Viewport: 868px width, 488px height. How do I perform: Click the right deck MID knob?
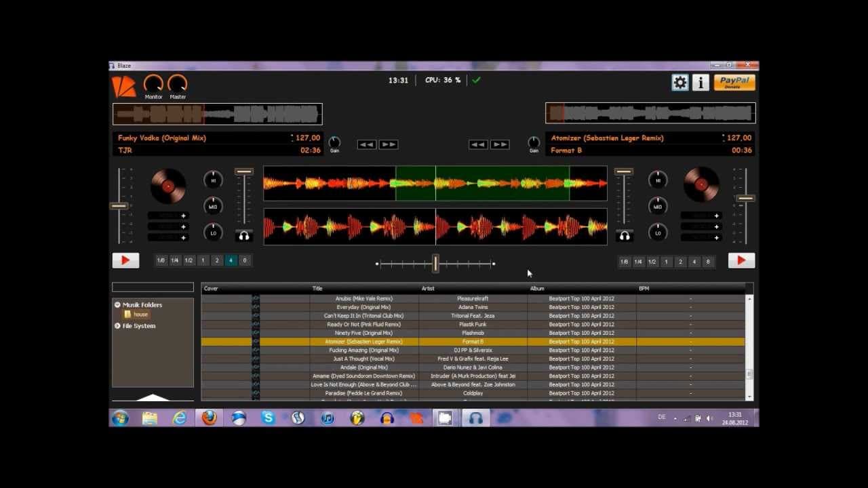[x=657, y=207]
